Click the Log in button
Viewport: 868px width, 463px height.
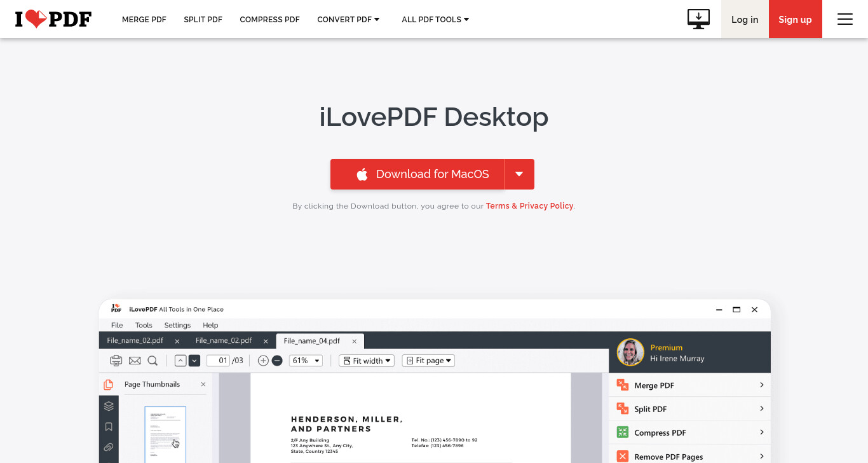745,19
